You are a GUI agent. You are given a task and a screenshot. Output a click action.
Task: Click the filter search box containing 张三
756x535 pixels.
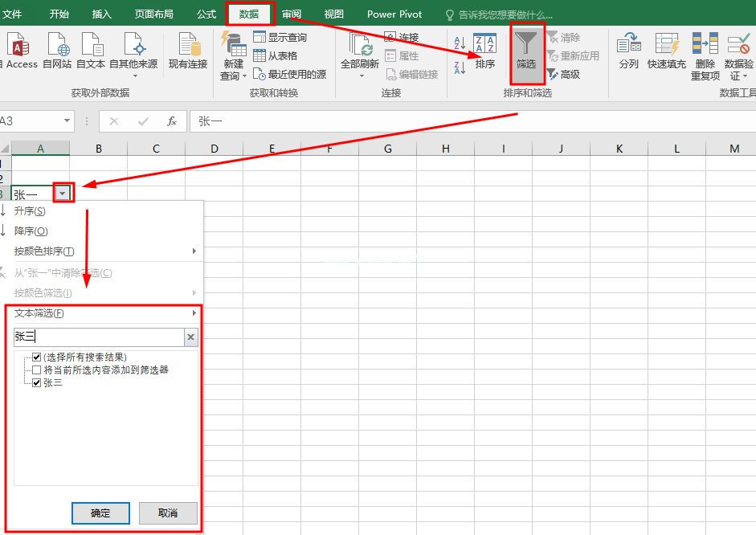[98, 337]
